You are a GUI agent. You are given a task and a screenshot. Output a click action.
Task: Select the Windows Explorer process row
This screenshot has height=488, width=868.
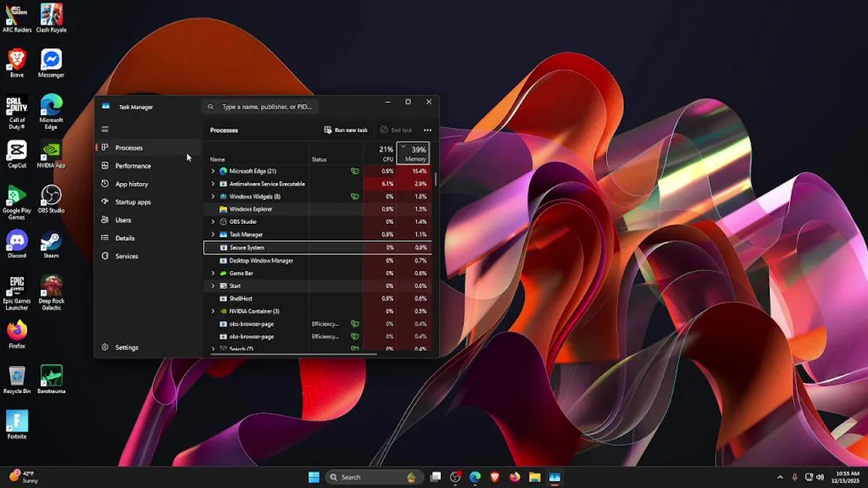click(x=317, y=209)
